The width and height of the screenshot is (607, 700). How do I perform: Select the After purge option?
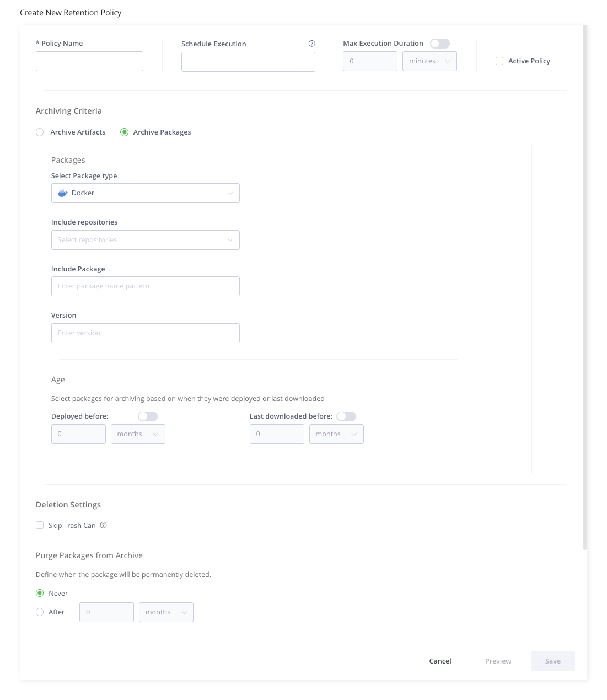click(x=39, y=612)
